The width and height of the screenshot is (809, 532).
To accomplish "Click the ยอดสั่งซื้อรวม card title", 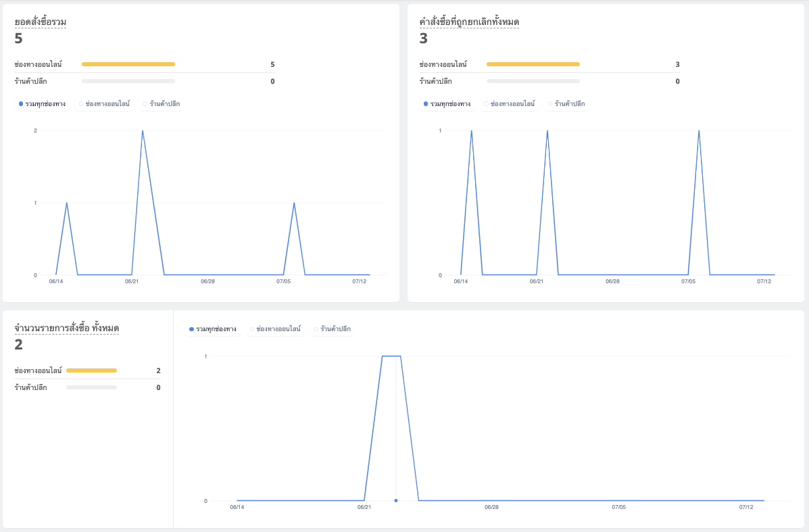I will coord(41,22).
